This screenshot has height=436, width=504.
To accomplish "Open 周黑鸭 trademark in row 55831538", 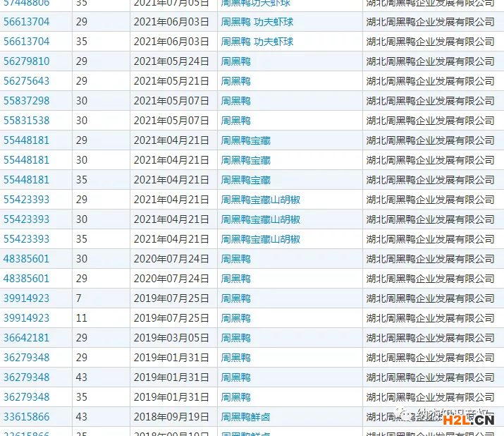I will [235, 121].
